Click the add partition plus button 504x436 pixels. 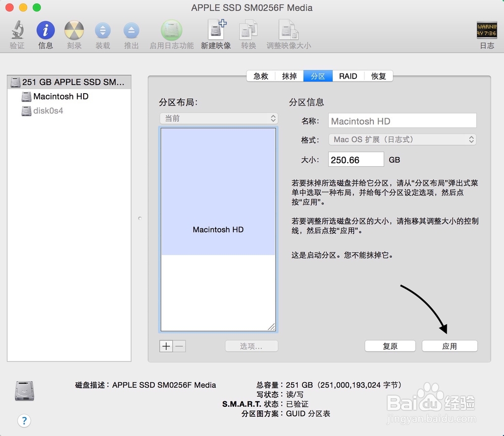click(166, 346)
